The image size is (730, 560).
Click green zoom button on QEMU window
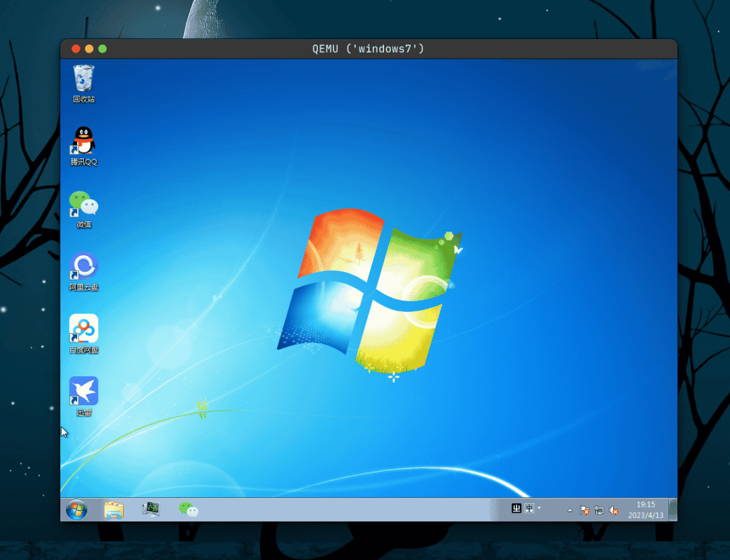(x=103, y=49)
